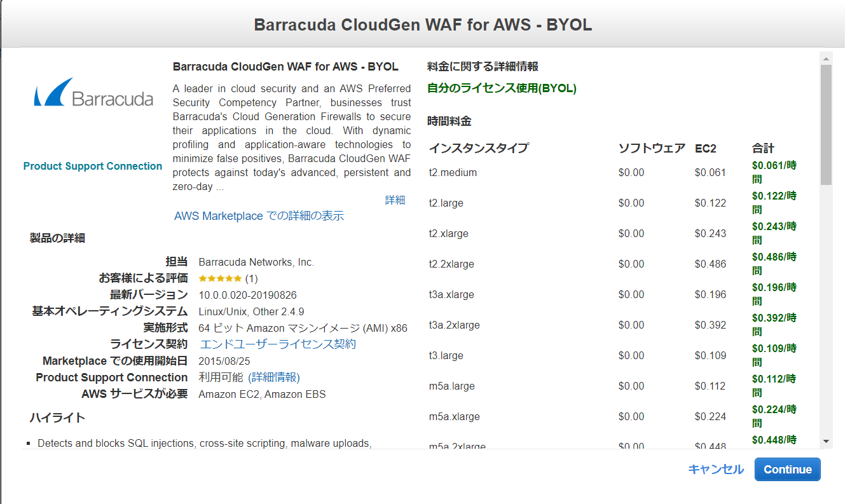Click the m5a.large instance type

[x=451, y=386]
